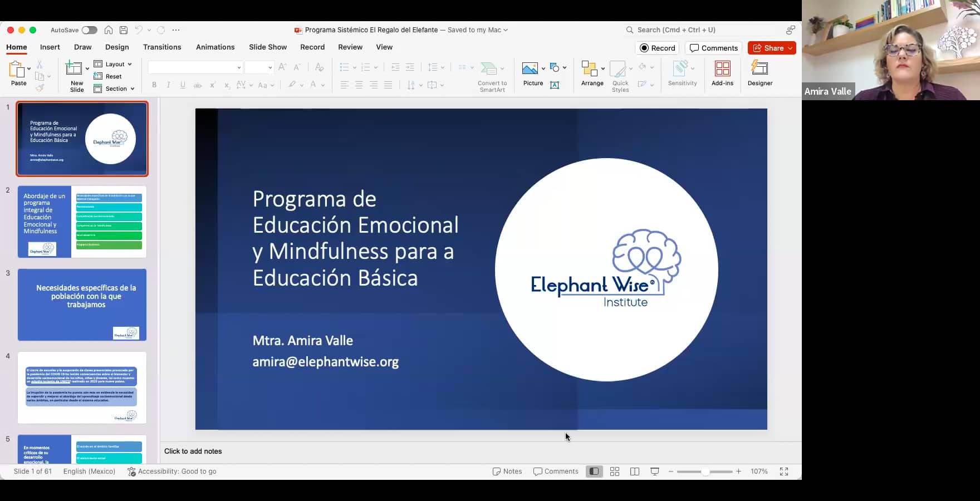The width and height of the screenshot is (980, 501).
Task: Open the Add-ins icon
Action: (722, 72)
